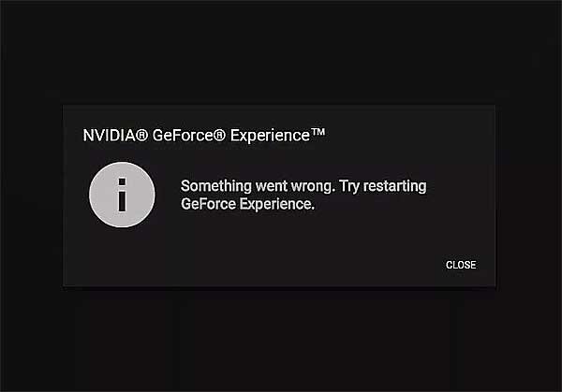Image resolution: width=562 pixels, height=392 pixels.
Task: Click the registered ® symbol after NVIDIA
Action: pyautogui.click(x=142, y=136)
